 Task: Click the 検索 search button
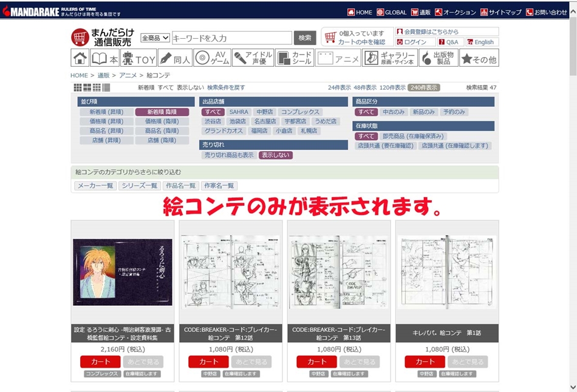click(305, 38)
